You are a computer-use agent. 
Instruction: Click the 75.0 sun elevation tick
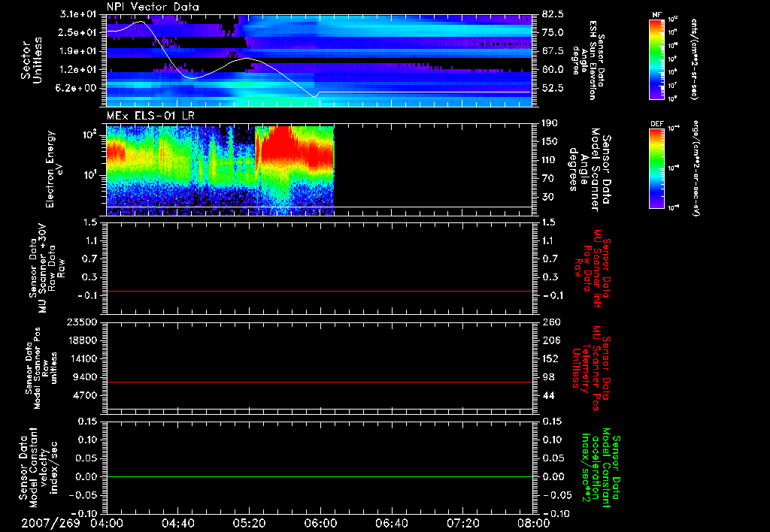[553, 32]
